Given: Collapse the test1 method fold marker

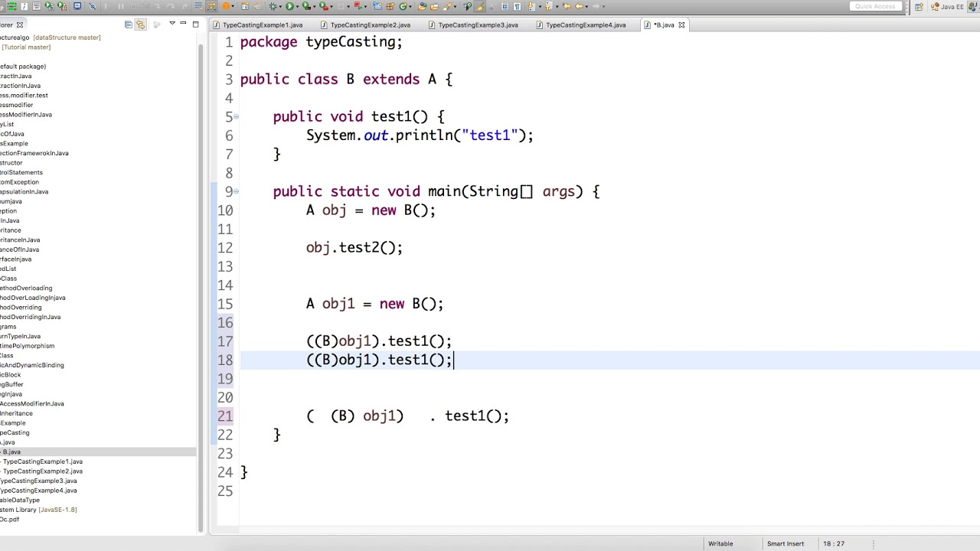Looking at the screenshot, I should (236, 117).
